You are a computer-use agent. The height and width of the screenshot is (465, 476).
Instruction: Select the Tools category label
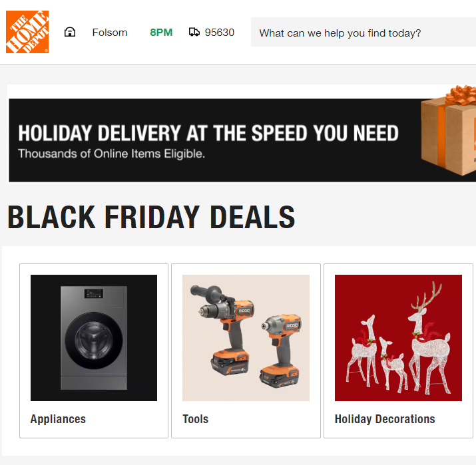click(195, 419)
